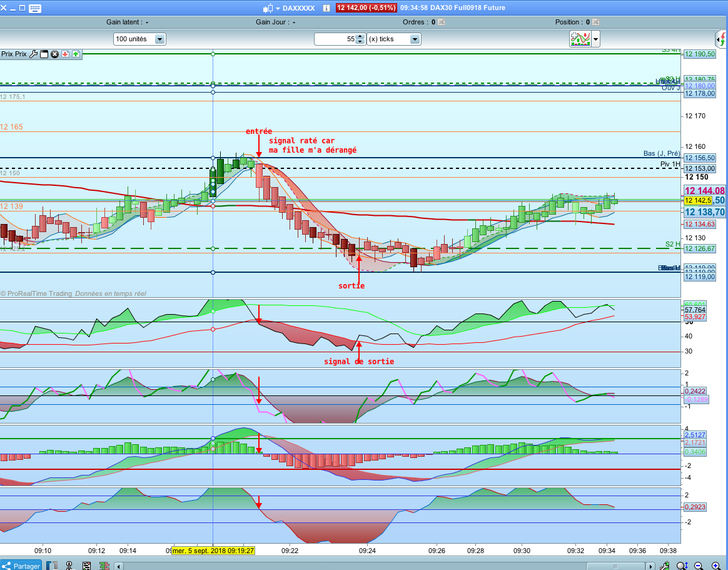This screenshot has width=728, height=570.
Task: Click the 12 156,50 price label
Action: 700,158
